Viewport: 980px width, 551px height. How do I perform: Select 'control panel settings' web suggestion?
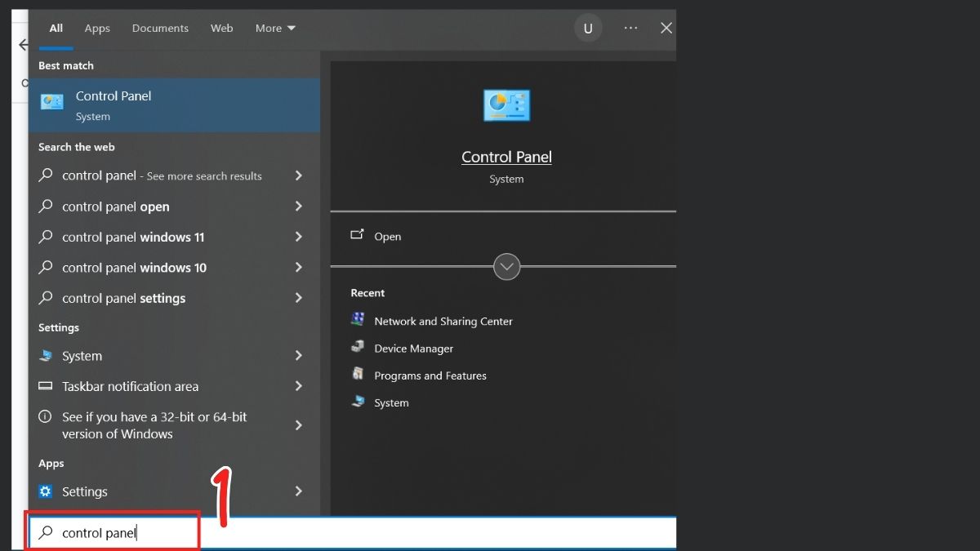(x=174, y=298)
